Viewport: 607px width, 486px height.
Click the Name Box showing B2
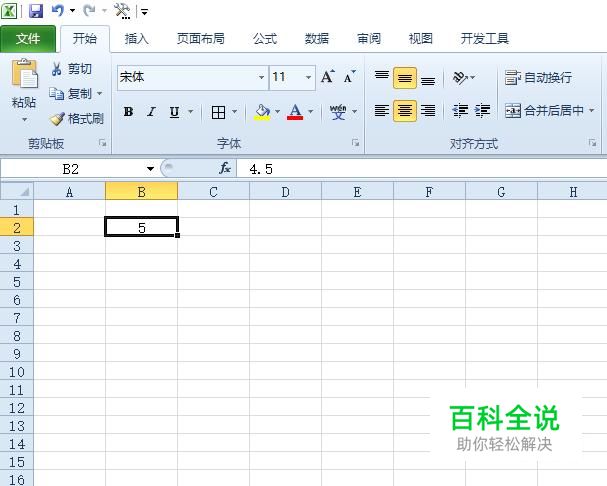click(72, 169)
